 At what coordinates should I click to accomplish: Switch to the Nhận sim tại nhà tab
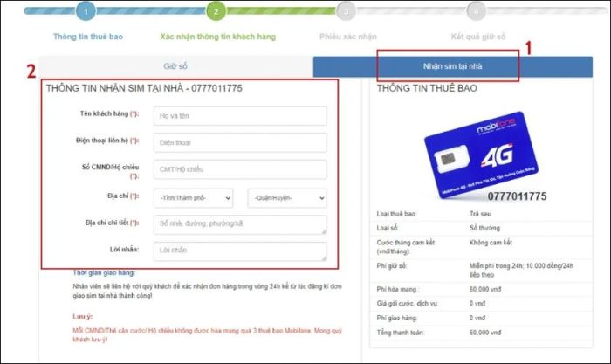tap(453, 66)
